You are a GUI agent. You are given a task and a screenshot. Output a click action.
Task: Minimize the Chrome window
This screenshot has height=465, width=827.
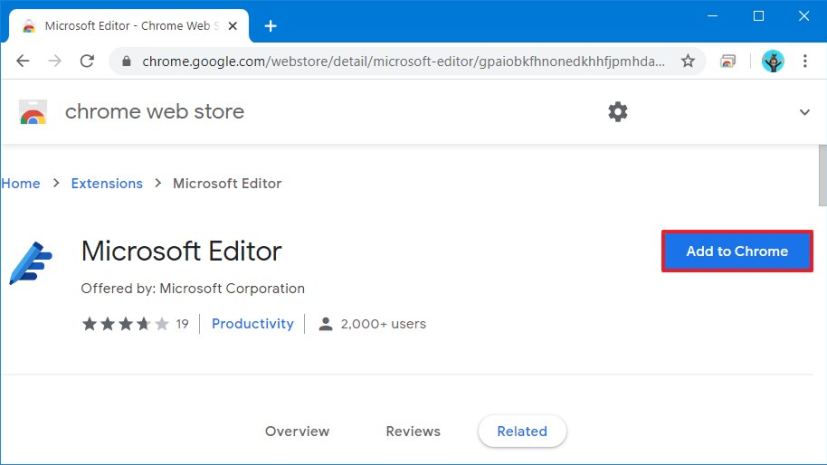[713, 16]
